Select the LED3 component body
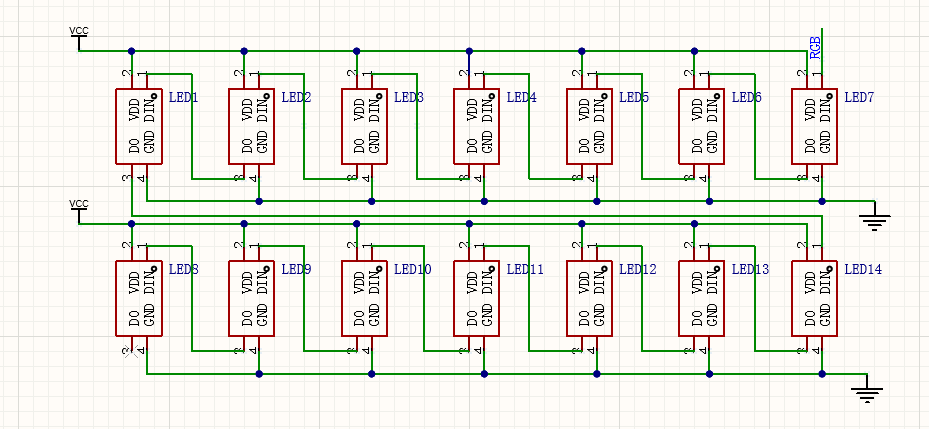Image resolution: width=929 pixels, height=429 pixels. point(364,126)
